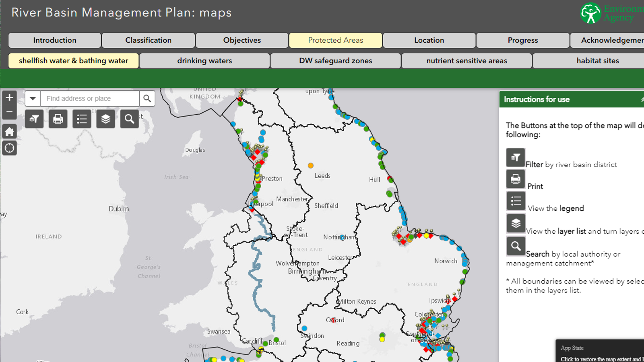Return map to home extent
This screenshot has height=362, width=644.
10,132
